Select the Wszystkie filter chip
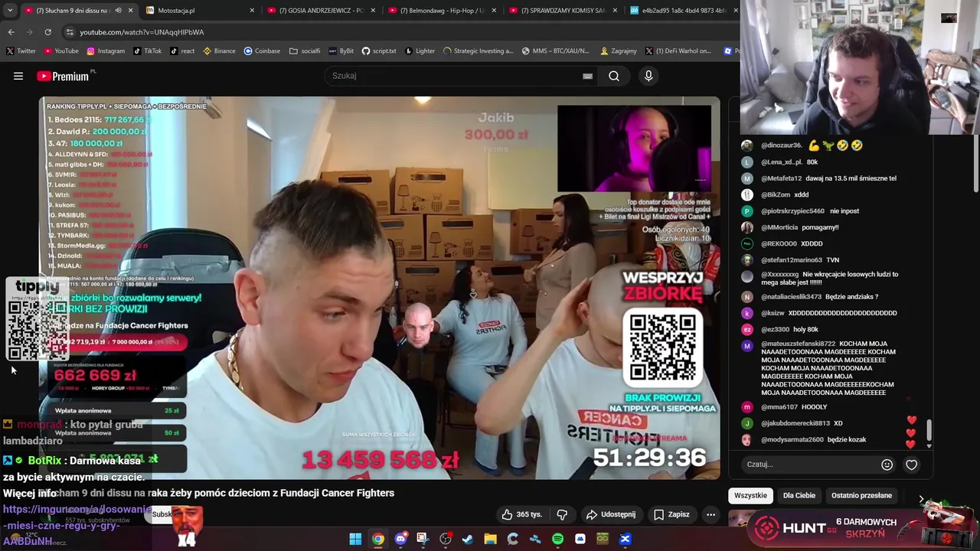Viewport: 980px width, 551px height. 750,495
